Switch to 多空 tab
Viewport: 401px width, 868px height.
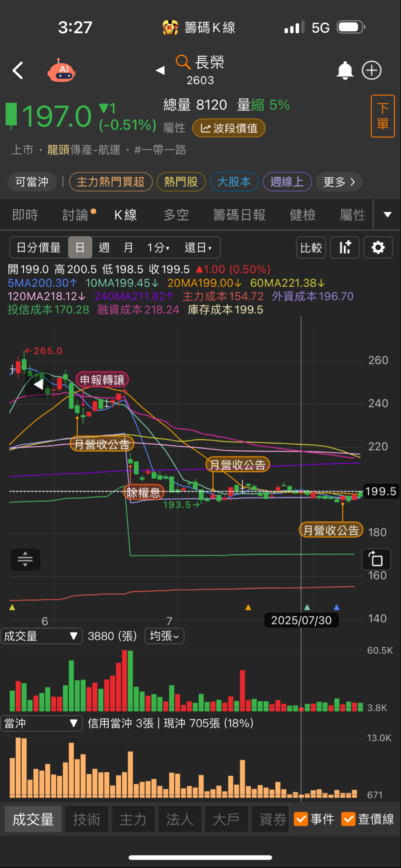[176, 215]
